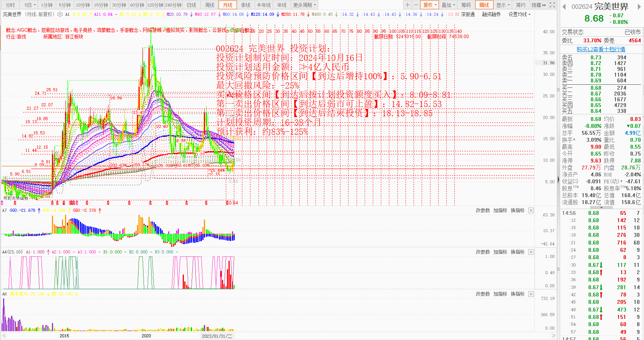Select 60分钟 period
This screenshot has width=644, height=340.
pos(137,5)
